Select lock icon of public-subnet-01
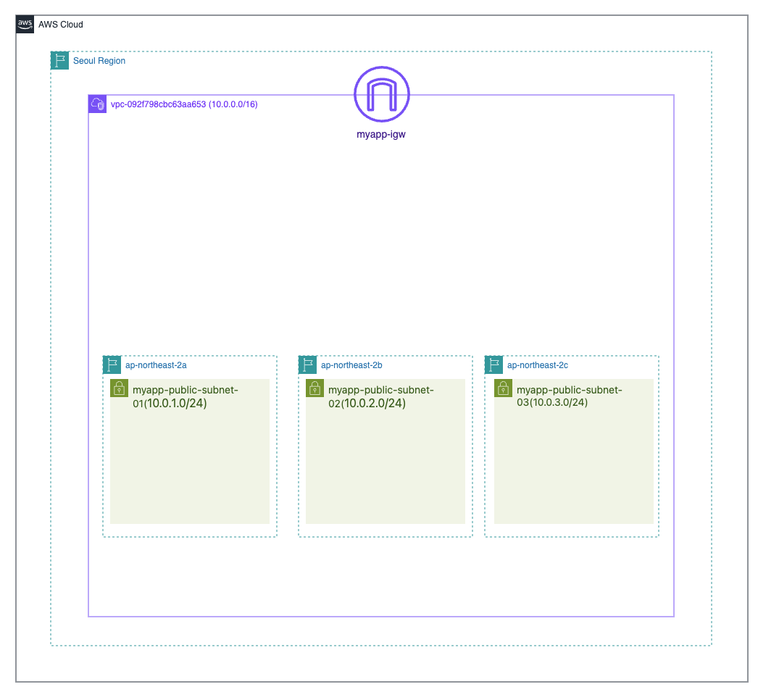758x700 pixels. [x=119, y=388]
